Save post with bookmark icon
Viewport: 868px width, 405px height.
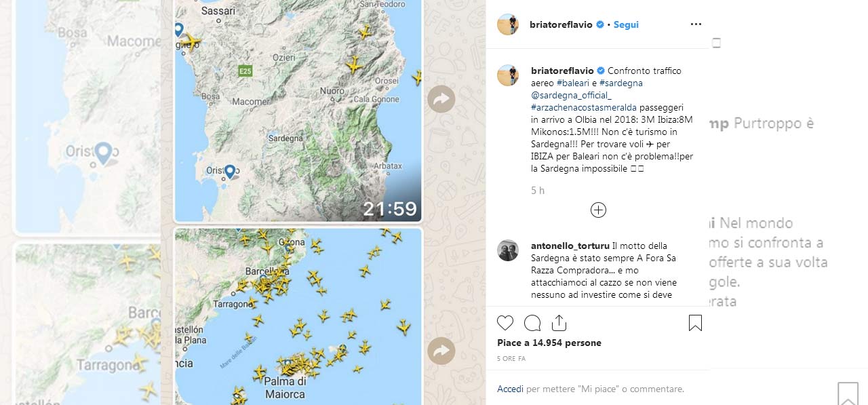(x=695, y=323)
